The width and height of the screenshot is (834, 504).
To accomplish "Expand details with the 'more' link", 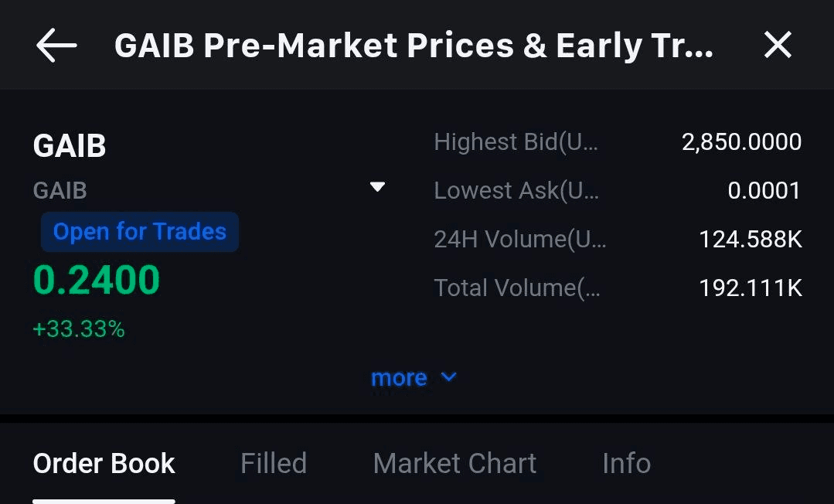I will click(x=399, y=378).
